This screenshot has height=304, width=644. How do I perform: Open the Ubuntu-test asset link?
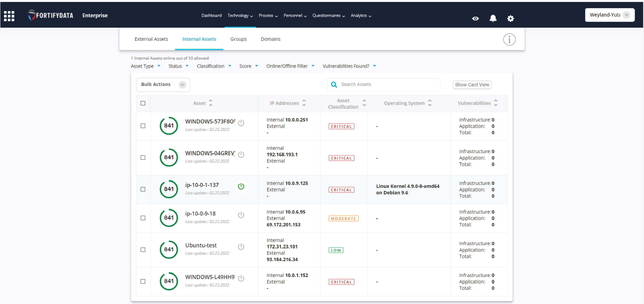pos(201,245)
